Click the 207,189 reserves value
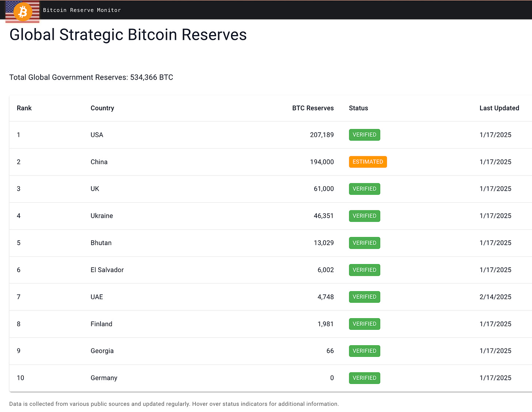This screenshot has width=532, height=412. coord(322,135)
